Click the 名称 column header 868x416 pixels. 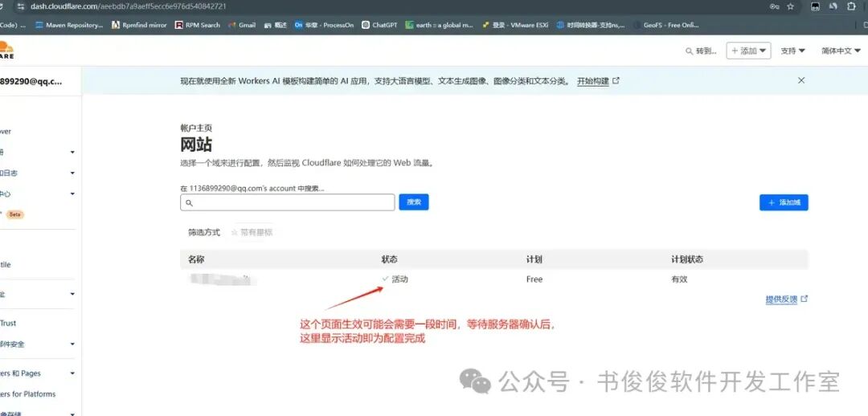click(196, 259)
